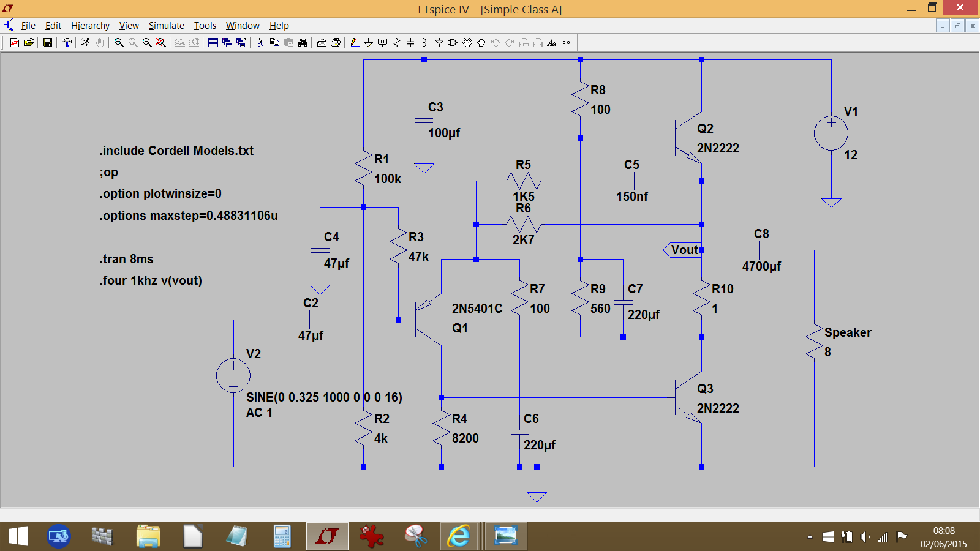Select the Capacitor placement tool
The image size is (980, 551).
tap(410, 42)
